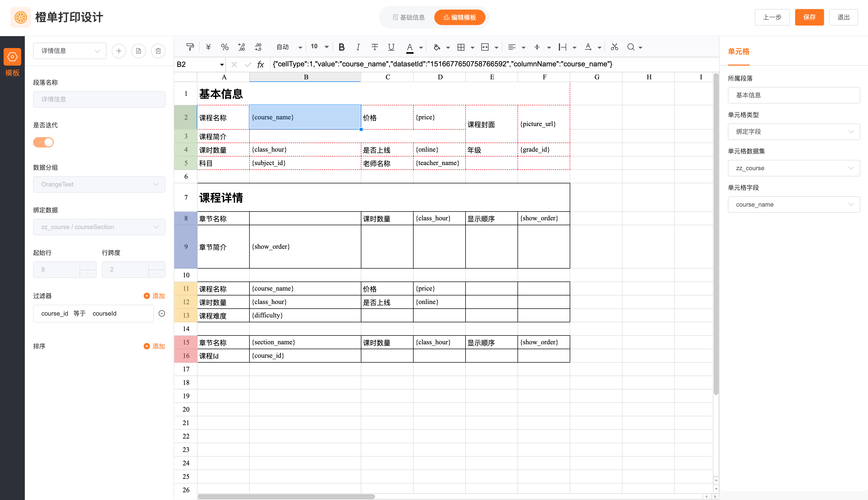Expand the 单元格类型 dropdown
This screenshot has height=500, width=868.
[794, 131]
